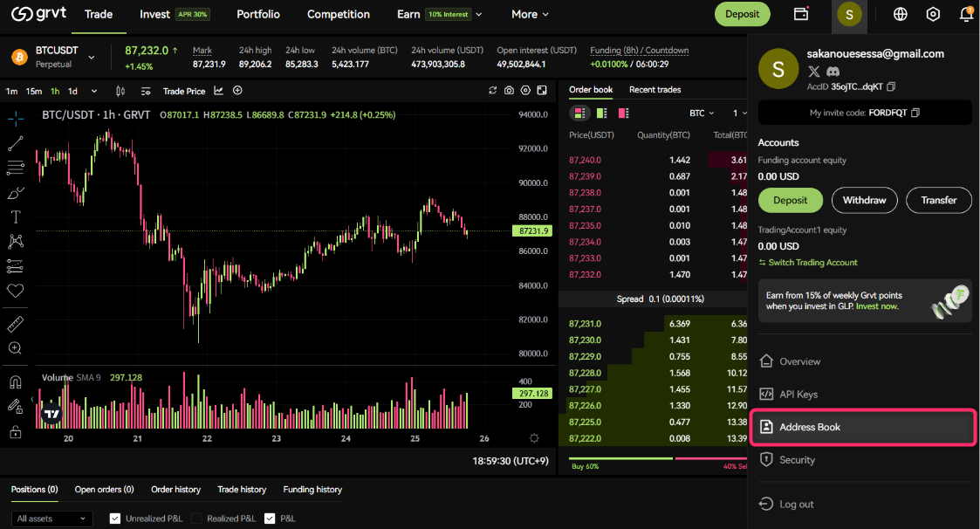Open the language globe icon
Viewport: 980px width, 529px height.
(901, 14)
